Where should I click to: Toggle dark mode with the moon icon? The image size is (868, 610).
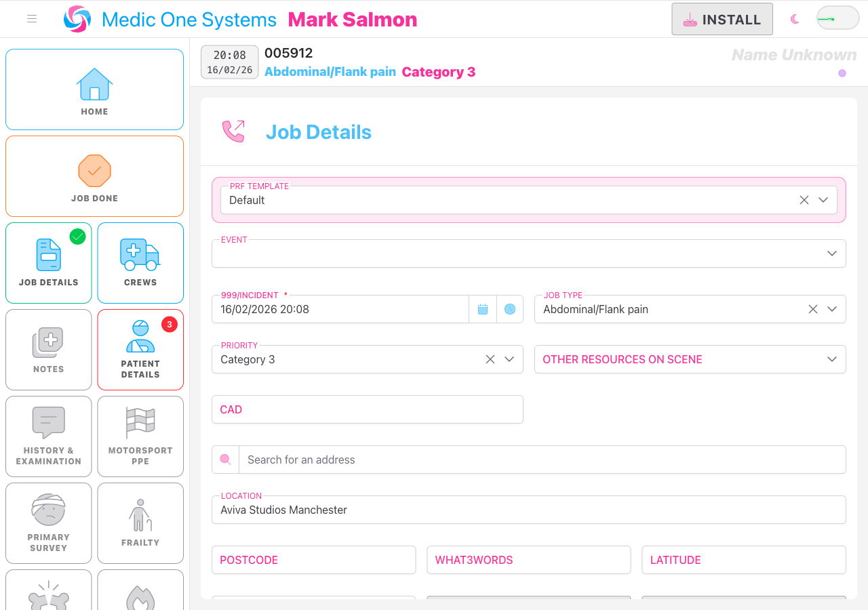pos(794,19)
